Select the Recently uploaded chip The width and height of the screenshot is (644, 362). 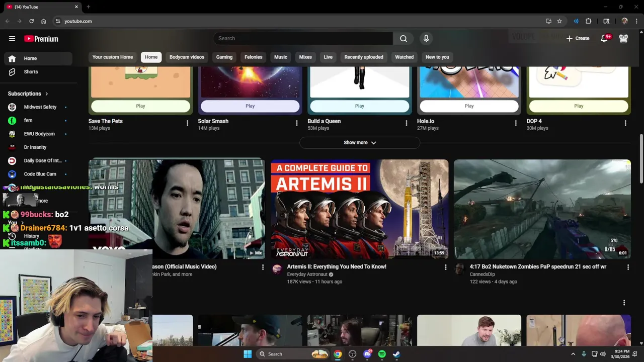tap(364, 57)
